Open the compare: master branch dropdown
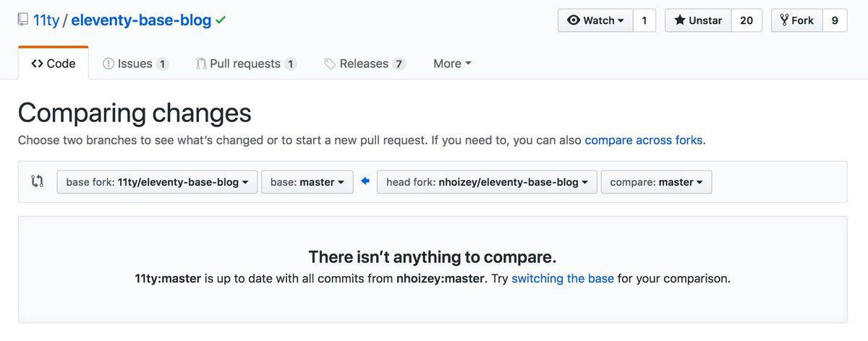This screenshot has height=341, width=868. (656, 182)
